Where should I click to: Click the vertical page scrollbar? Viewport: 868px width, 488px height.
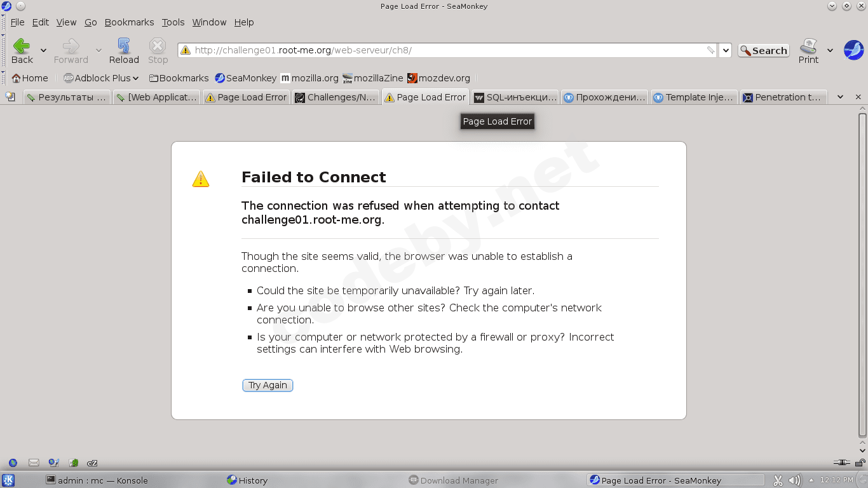click(x=862, y=276)
